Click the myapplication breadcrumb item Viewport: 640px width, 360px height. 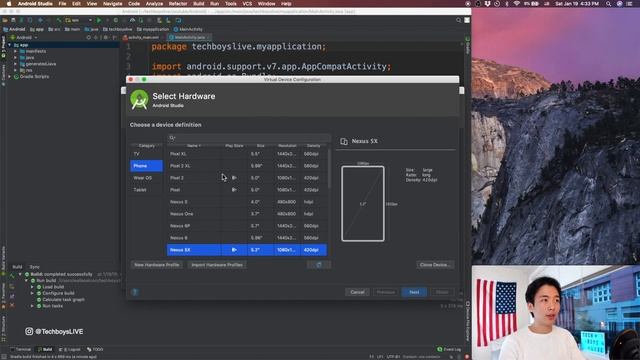click(x=153, y=29)
